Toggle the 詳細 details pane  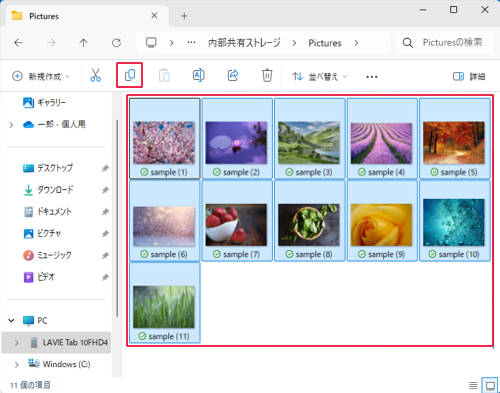pos(469,77)
